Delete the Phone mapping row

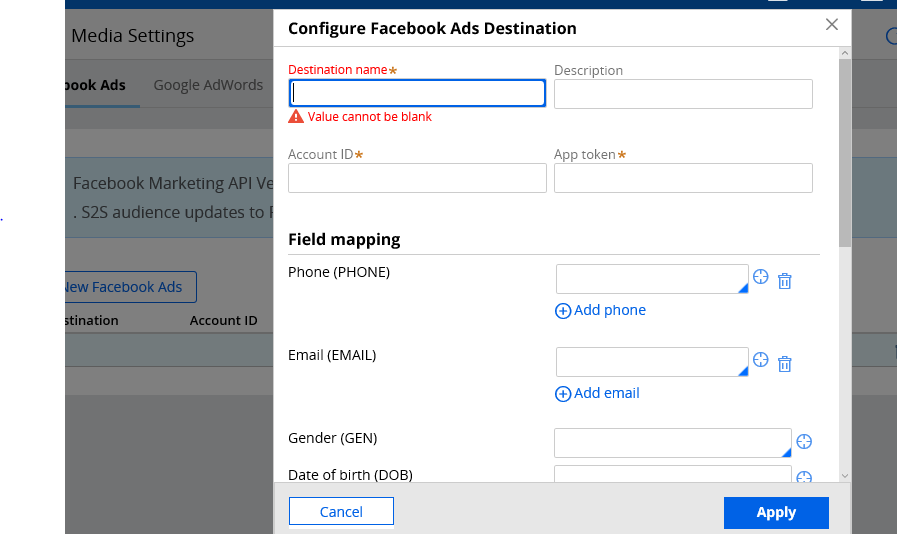click(x=784, y=281)
